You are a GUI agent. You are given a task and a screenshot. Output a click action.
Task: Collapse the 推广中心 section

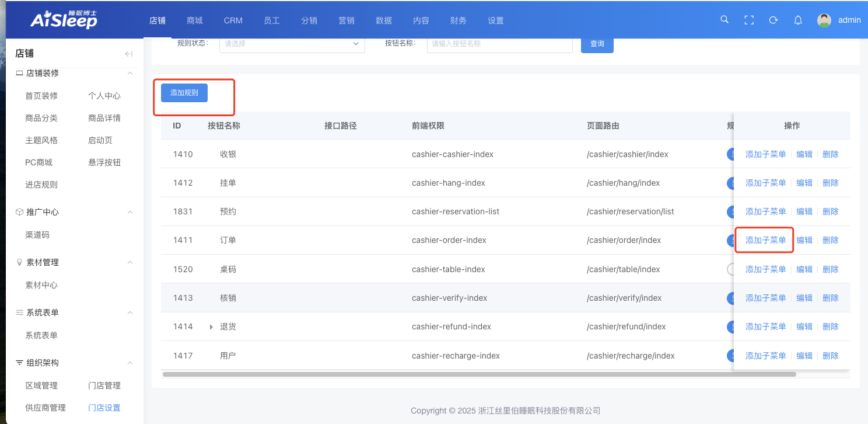pos(130,212)
